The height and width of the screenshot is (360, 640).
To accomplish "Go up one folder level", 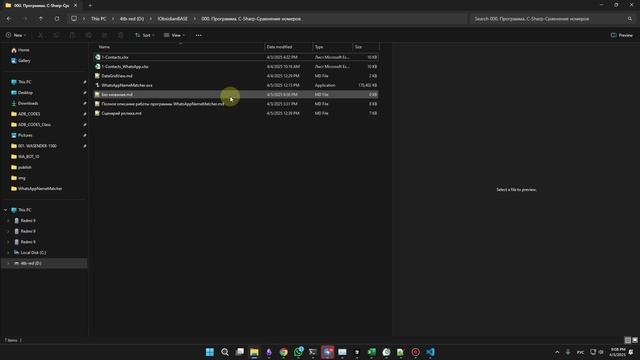I will tap(41, 19).
